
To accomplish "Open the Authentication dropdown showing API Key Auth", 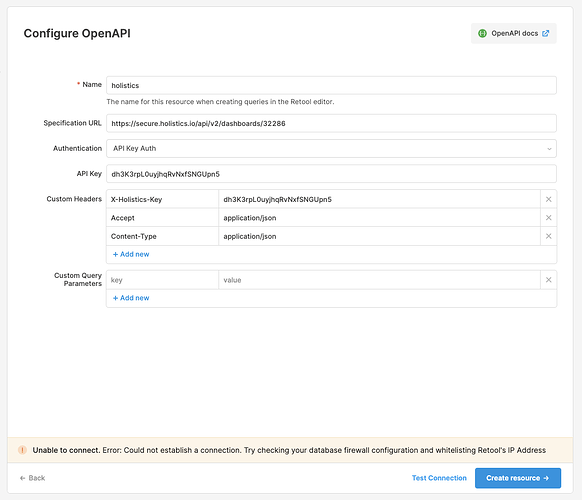I will click(331, 148).
